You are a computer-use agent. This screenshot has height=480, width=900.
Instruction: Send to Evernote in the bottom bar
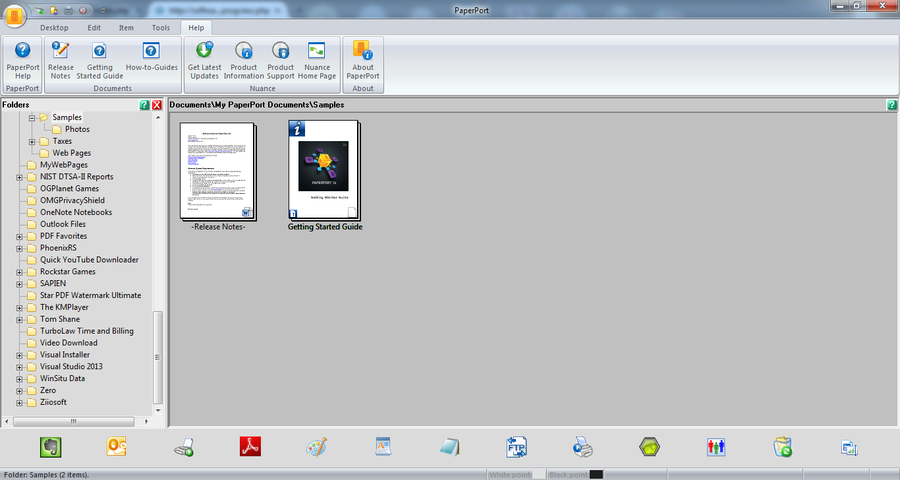(x=51, y=447)
